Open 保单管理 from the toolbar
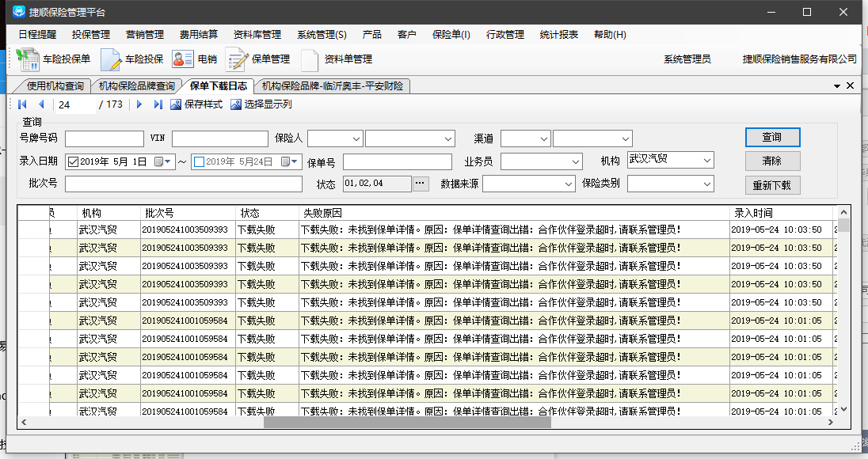Screen dimensions: 868x459 point(258,59)
